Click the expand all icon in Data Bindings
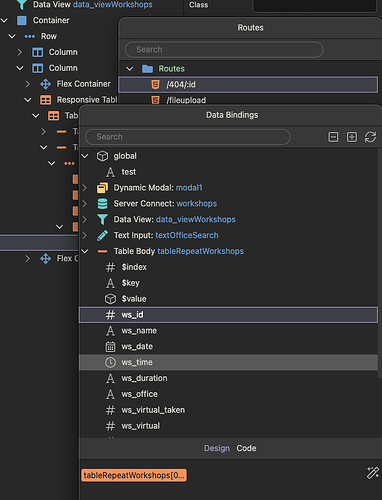382x500 pixels. (352, 137)
